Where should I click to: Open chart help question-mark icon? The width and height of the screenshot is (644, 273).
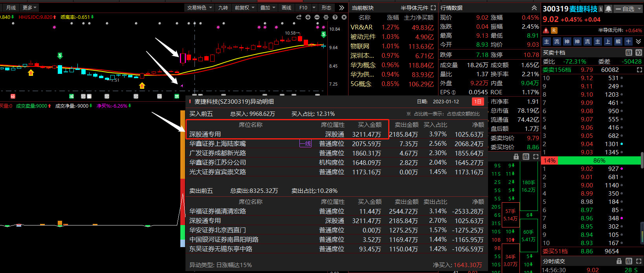click(335, 17)
